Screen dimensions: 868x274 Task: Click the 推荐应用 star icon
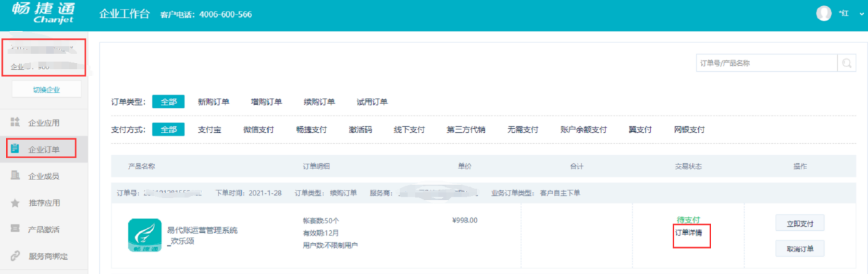15,202
